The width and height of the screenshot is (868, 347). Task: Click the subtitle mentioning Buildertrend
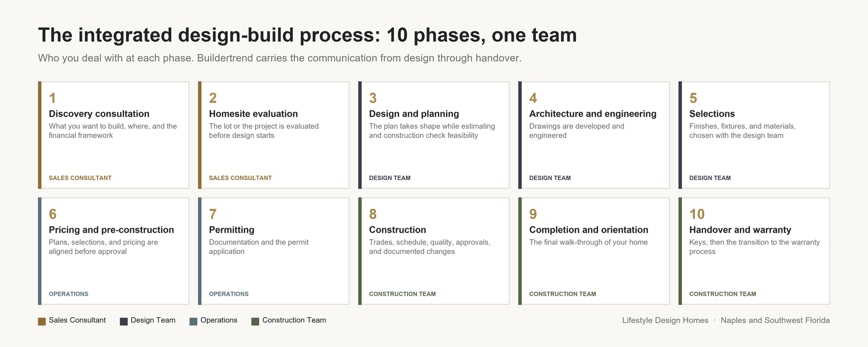pos(279,58)
